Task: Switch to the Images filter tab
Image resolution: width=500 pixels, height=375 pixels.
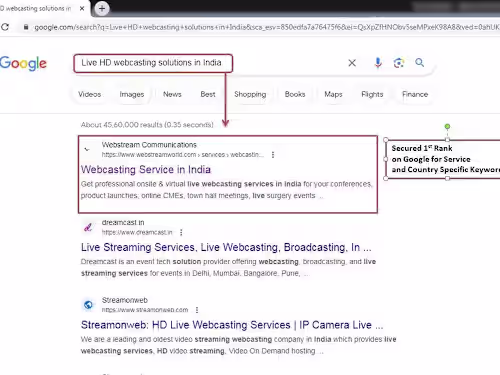Action: click(132, 94)
